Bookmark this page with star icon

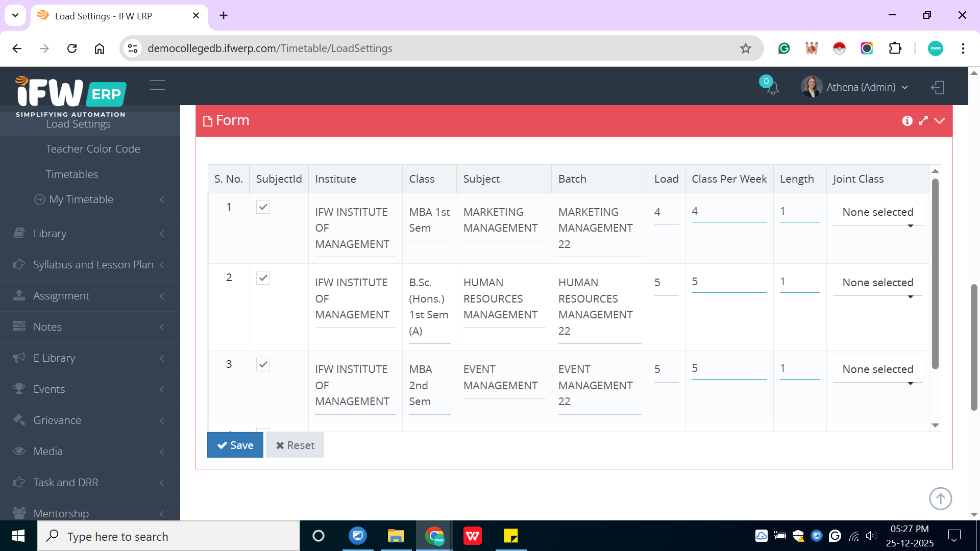(x=746, y=48)
